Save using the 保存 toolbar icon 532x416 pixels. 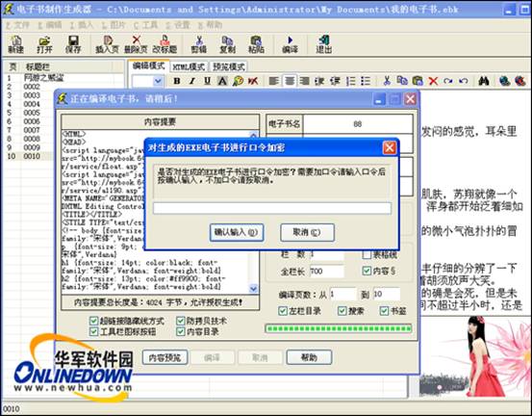tap(73, 44)
